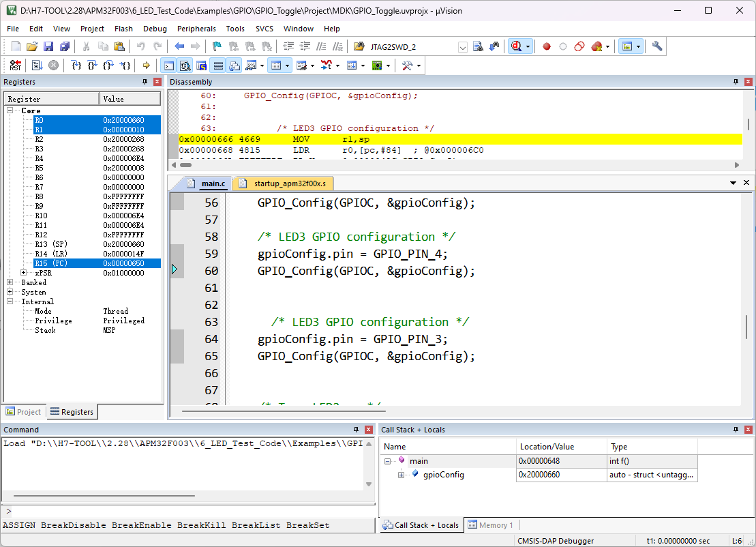The image size is (756, 547).
Task: Switch to the Project tab
Action: [x=23, y=412]
